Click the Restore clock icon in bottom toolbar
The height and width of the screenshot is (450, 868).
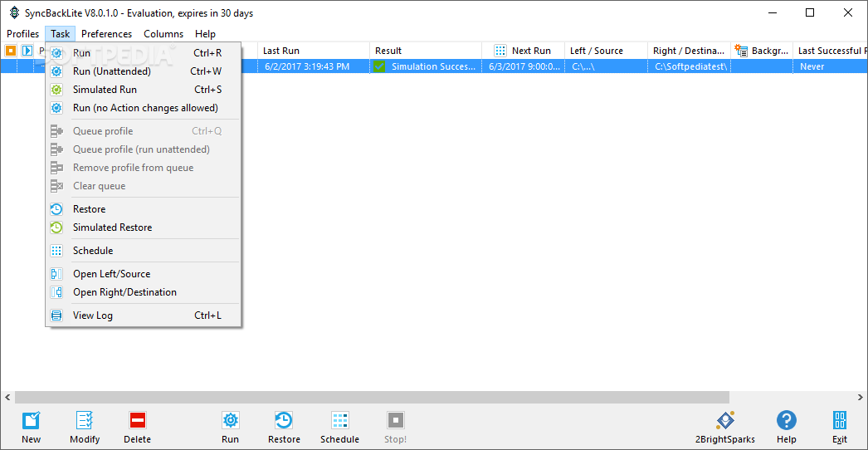pos(284,420)
